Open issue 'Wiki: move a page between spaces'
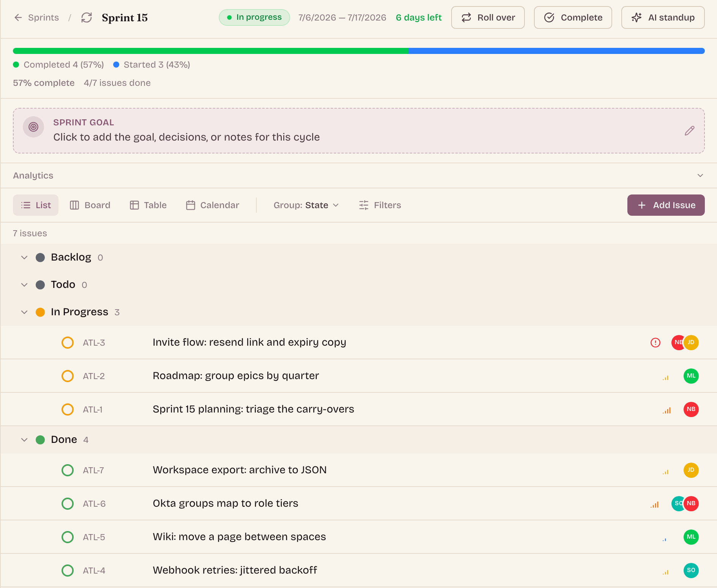This screenshot has width=717, height=588. click(x=239, y=537)
